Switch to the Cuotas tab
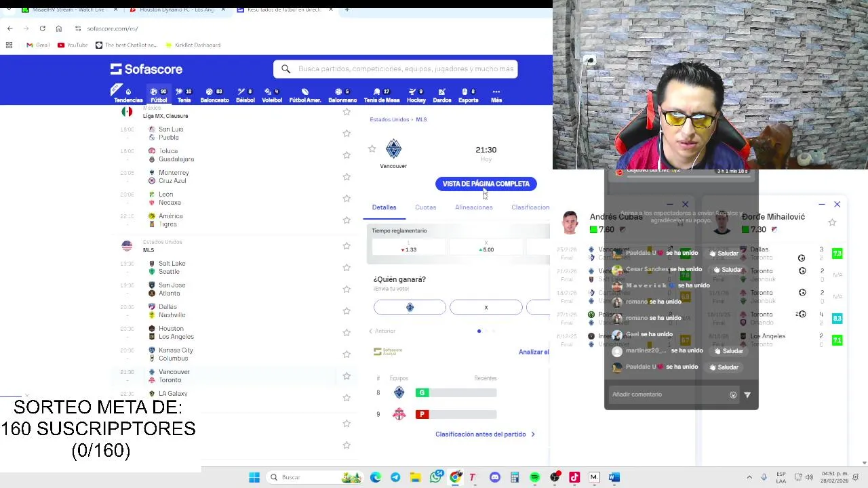 click(425, 207)
